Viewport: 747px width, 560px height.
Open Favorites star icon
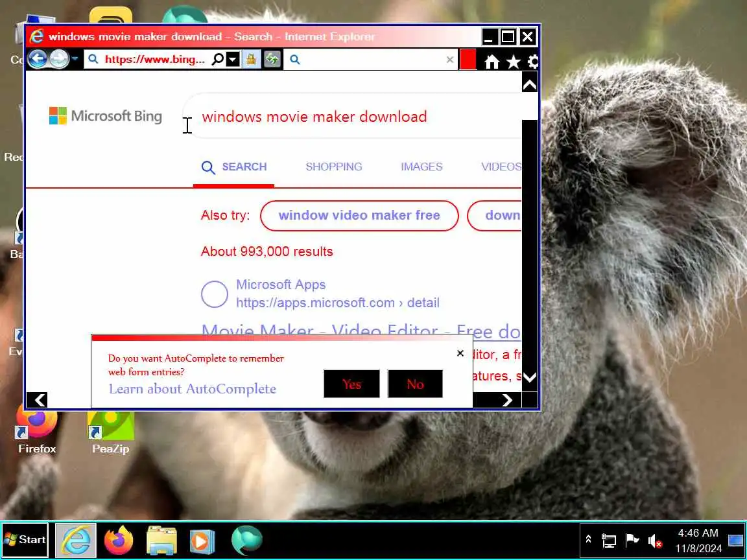513,62
